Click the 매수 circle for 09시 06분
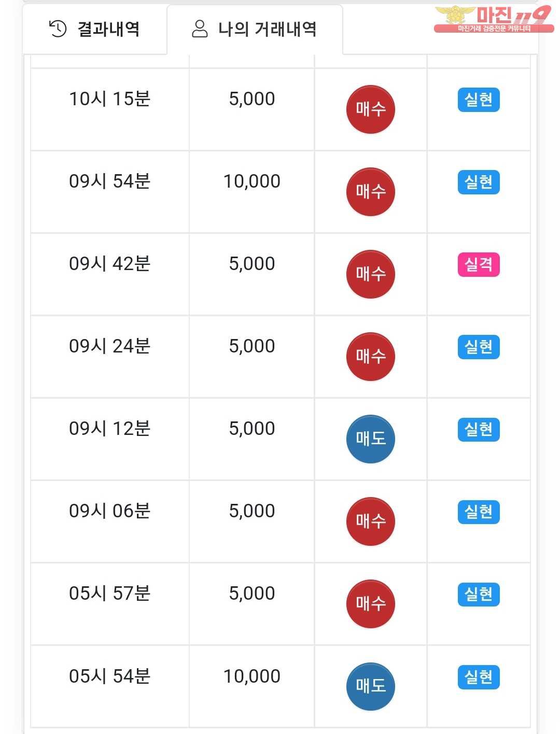560x734 pixels. pyautogui.click(x=370, y=521)
